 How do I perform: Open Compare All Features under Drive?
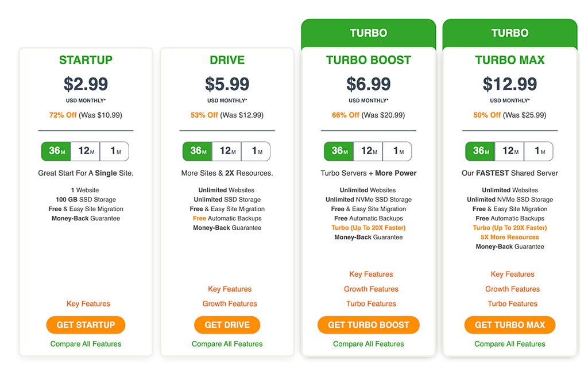pyautogui.click(x=227, y=344)
